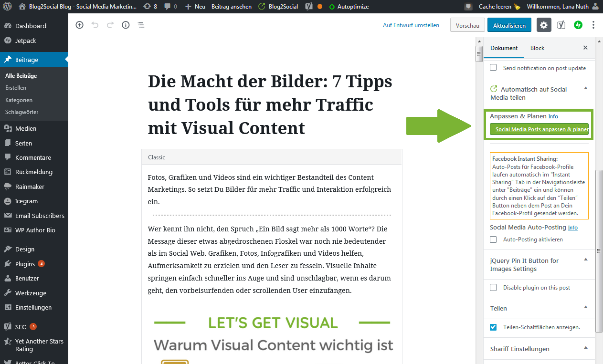Collapse the Teilen panel

586,308
